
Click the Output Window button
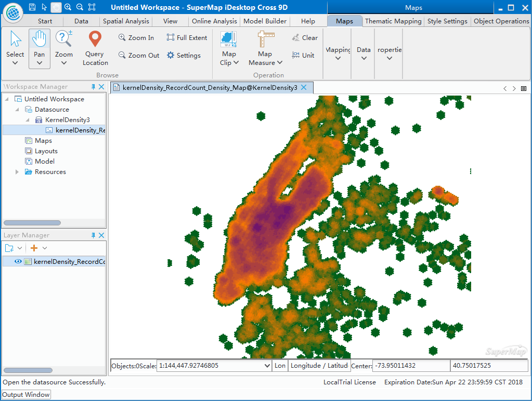pos(27,395)
